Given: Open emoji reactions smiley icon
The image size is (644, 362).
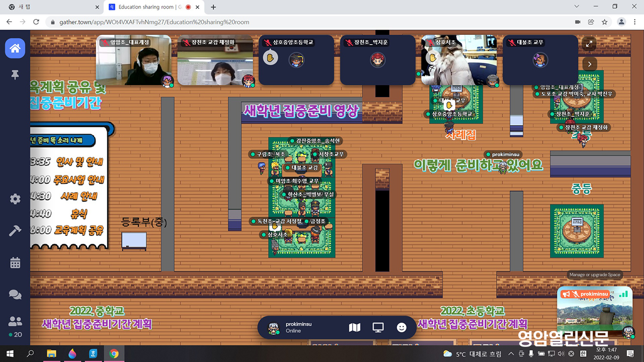Looking at the screenshot, I should point(401,327).
